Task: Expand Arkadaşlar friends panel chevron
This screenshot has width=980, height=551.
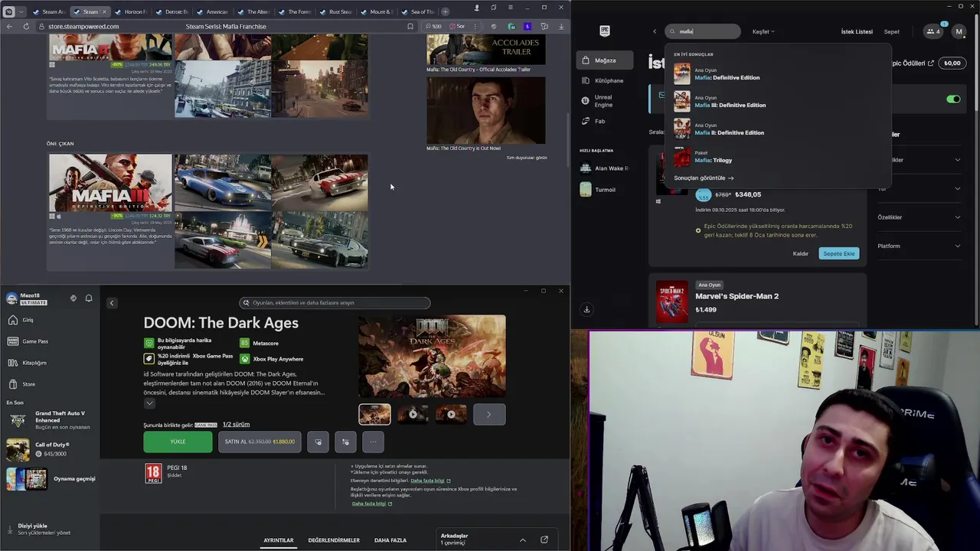Action: pyautogui.click(x=523, y=540)
